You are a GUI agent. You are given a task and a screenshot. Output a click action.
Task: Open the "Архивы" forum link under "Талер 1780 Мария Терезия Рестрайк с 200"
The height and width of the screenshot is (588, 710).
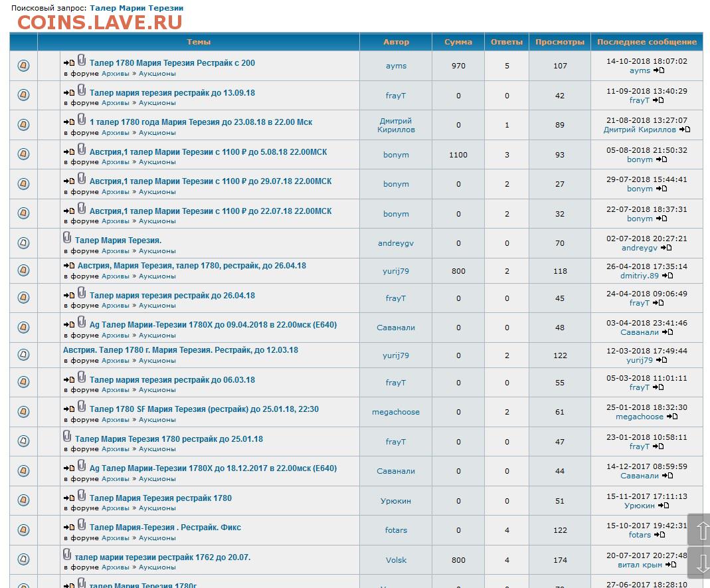coord(116,73)
